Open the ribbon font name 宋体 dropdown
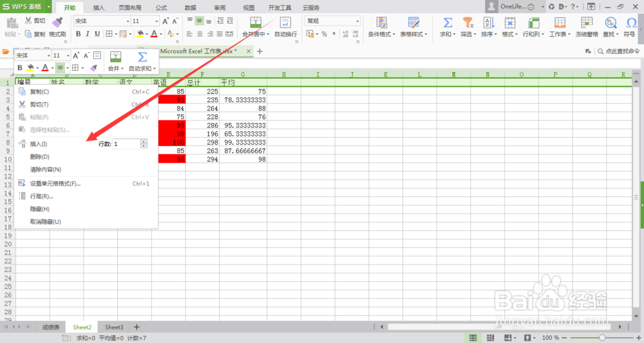This screenshot has height=343, width=644. (x=128, y=21)
